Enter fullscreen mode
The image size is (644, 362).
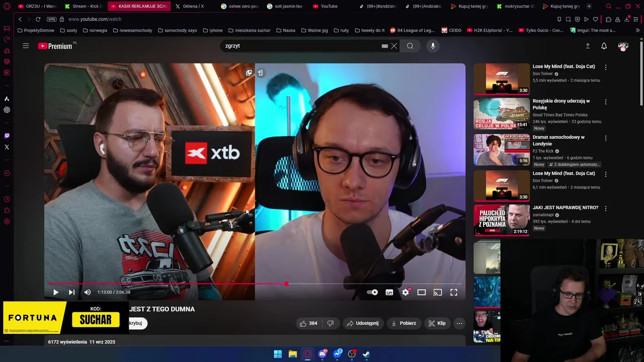(x=454, y=292)
